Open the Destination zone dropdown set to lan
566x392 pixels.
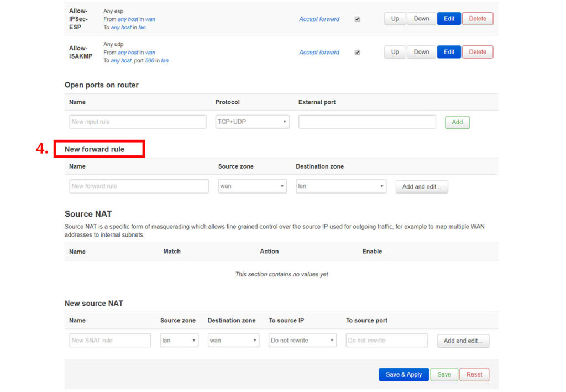[340, 186]
